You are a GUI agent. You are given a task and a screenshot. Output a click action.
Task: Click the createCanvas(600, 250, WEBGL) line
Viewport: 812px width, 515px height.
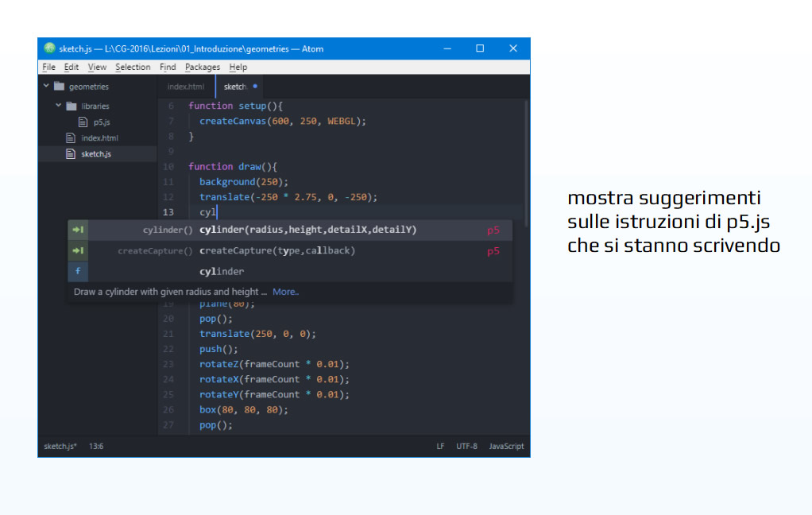[x=283, y=122]
